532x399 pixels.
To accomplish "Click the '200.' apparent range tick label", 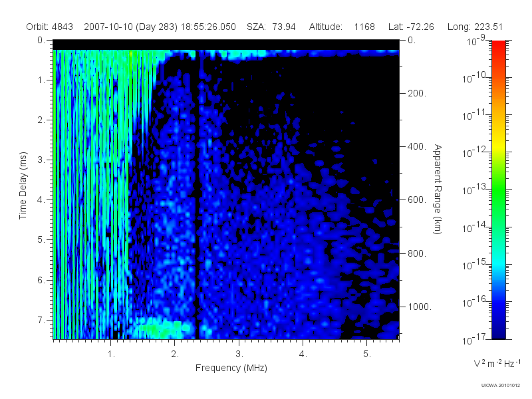I will tap(417, 93).
